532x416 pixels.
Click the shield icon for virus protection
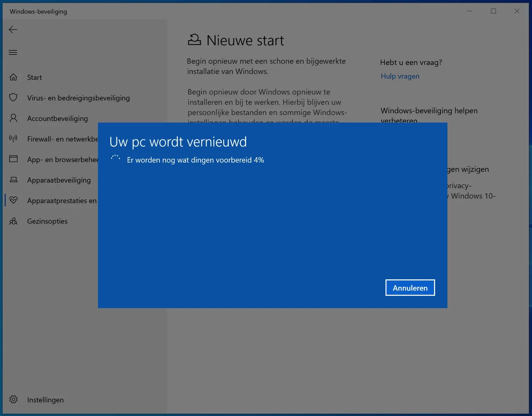click(x=13, y=98)
